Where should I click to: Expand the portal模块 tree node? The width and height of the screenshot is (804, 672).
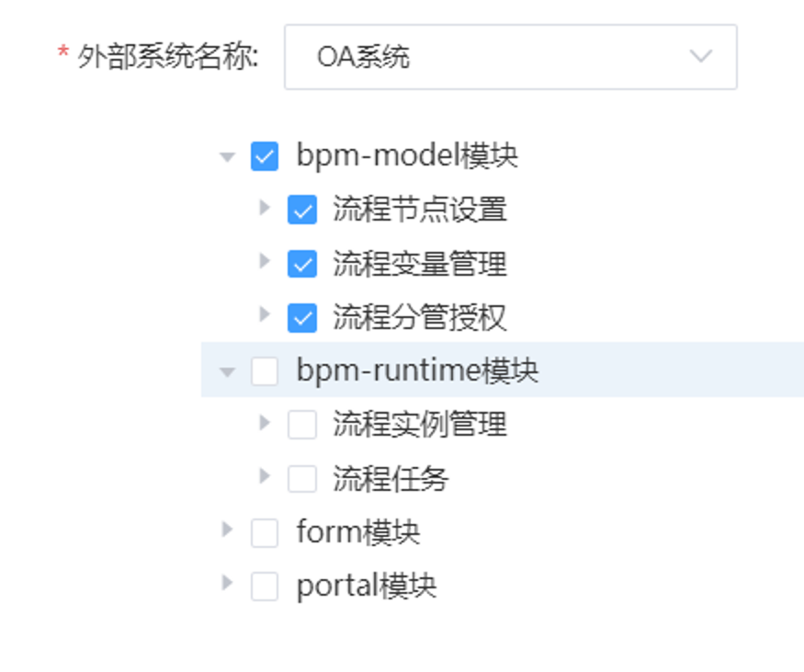[228, 584]
